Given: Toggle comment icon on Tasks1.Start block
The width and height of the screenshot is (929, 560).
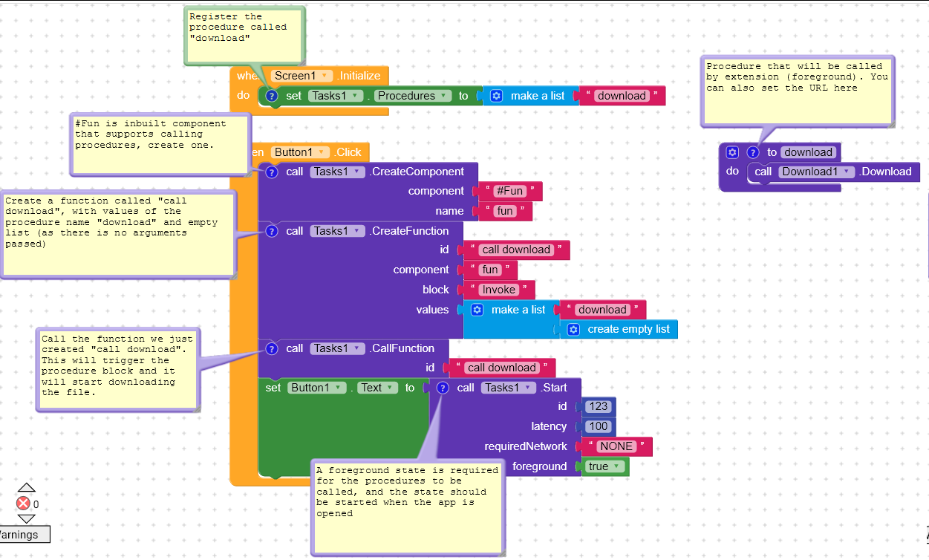Looking at the screenshot, I should pos(443,388).
